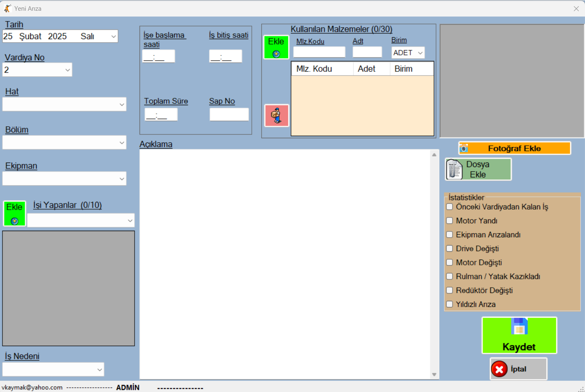Open the Tarih date picker dropdown
This screenshot has width=585, height=392.
[x=114, y=36]
